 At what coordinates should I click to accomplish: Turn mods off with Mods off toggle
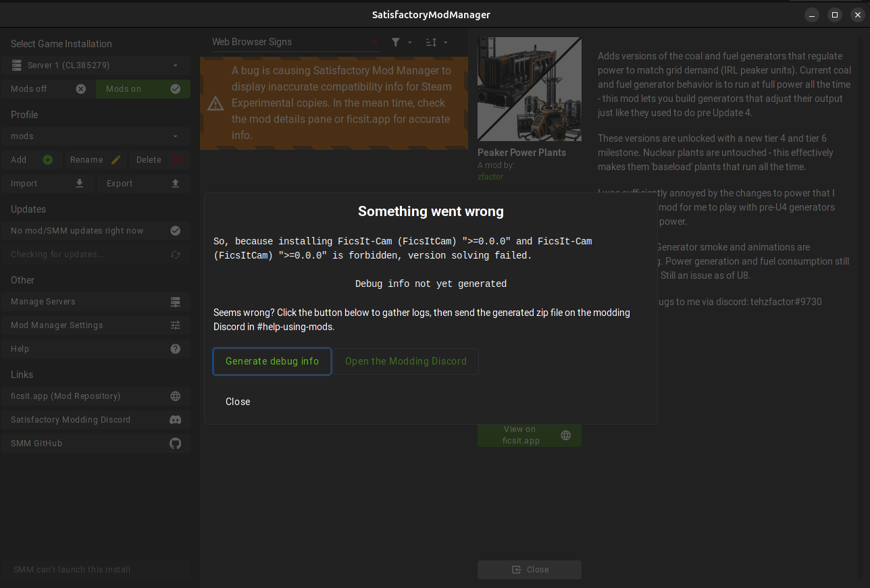(x=48, y=89)
